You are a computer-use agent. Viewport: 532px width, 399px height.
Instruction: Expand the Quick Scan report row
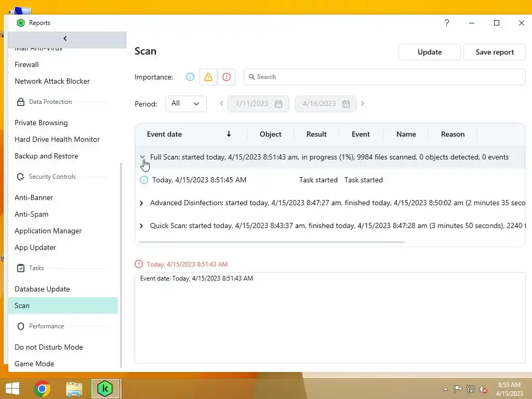(141, 226)
